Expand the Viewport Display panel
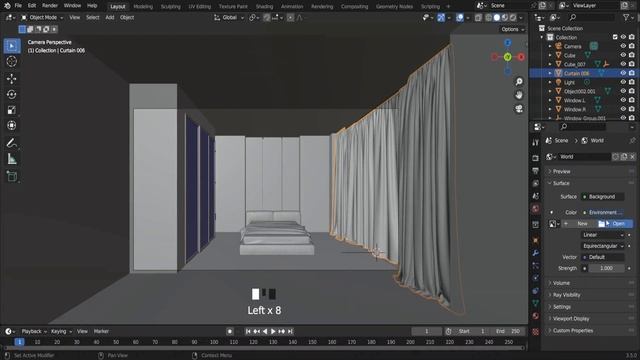This screenshot has height=360, width=640. point(570,319)
